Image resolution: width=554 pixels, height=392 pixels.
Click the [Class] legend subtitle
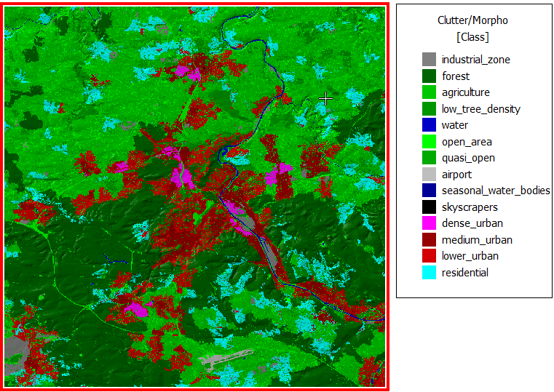[x=472, y=37]
